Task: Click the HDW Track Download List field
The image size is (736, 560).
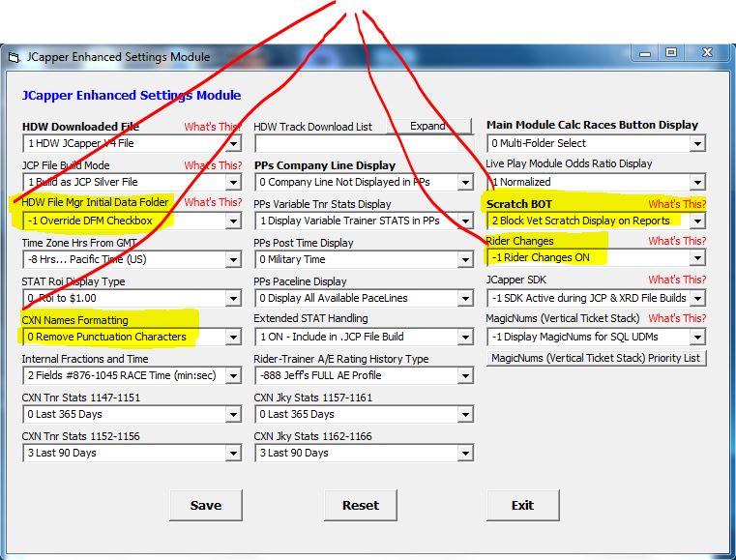Action: click(x=364, y=144)
